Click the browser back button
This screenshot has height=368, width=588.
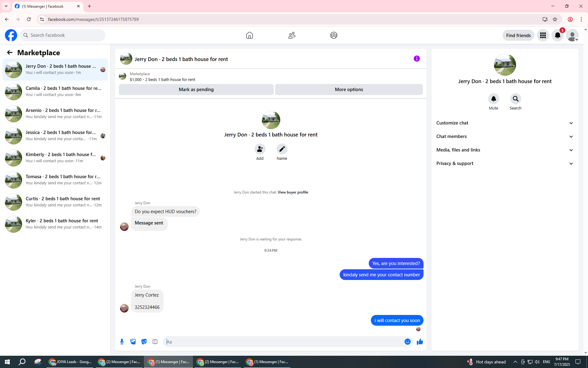click(7, 19)
